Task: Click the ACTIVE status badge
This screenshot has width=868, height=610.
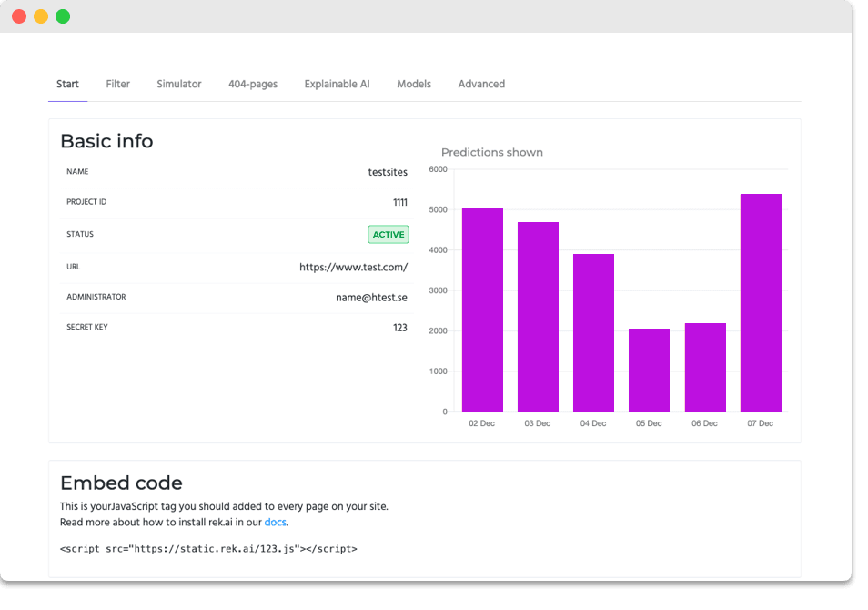Action: pyautogui.click(x=389, y=234)
